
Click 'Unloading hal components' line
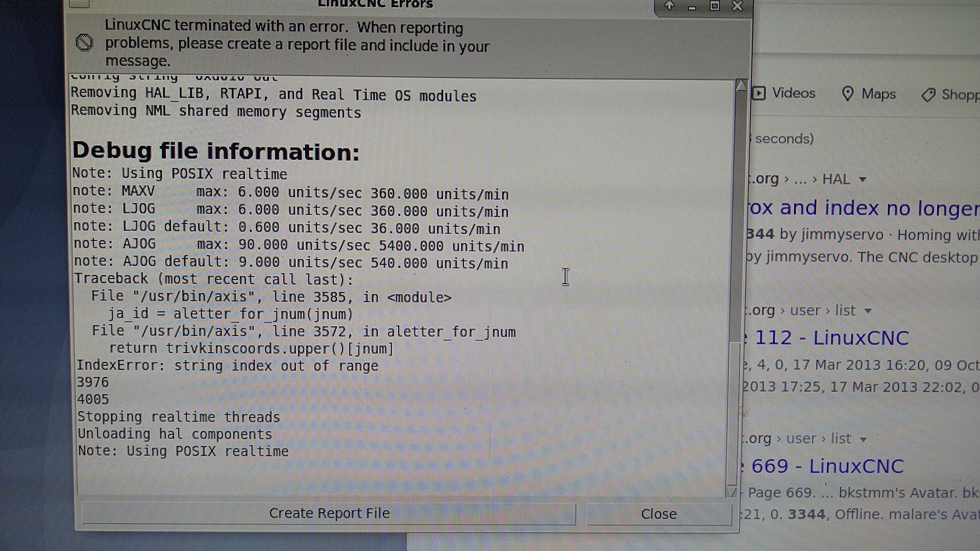coord(175,434)
